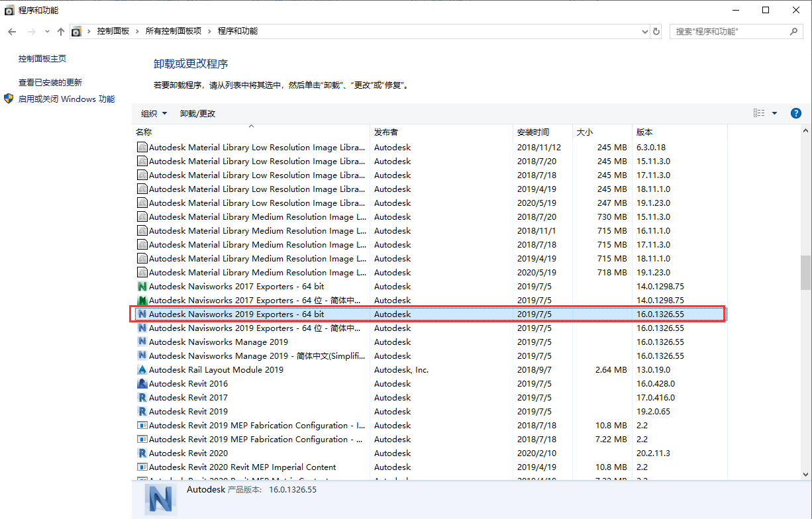812x519 pixels.
Task: Click the Navisworks Manage 2019 row icon
Action: click(x=142, y=342)
